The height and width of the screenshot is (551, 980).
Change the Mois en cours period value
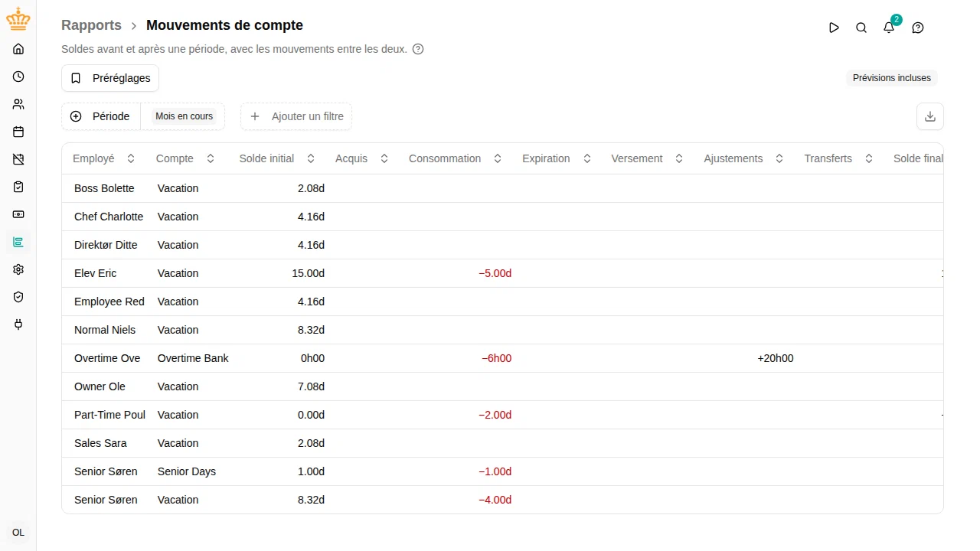[184, 116]
